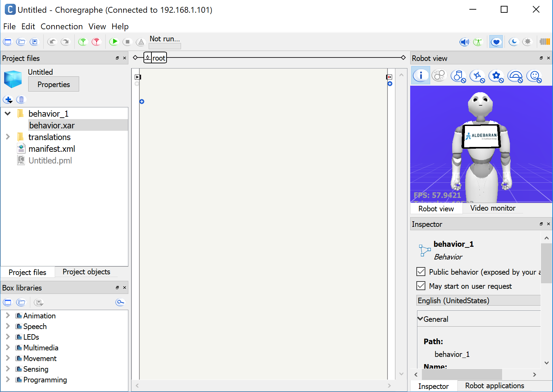
Task: Click the Rest moon icon
Action: tap(513, 42)
